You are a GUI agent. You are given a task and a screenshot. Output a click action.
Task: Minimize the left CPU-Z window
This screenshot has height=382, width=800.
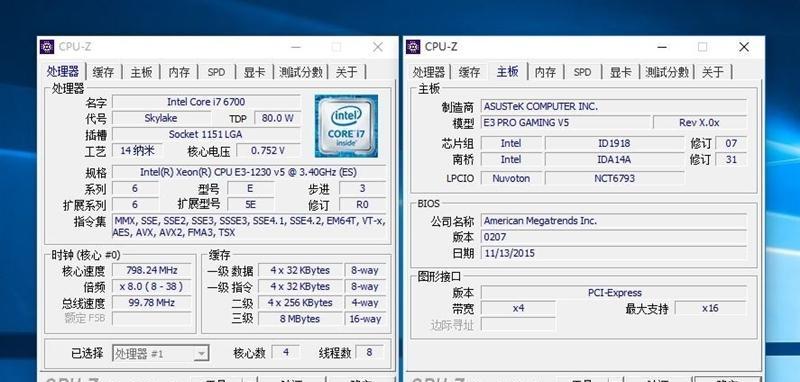tap(296, 47)
